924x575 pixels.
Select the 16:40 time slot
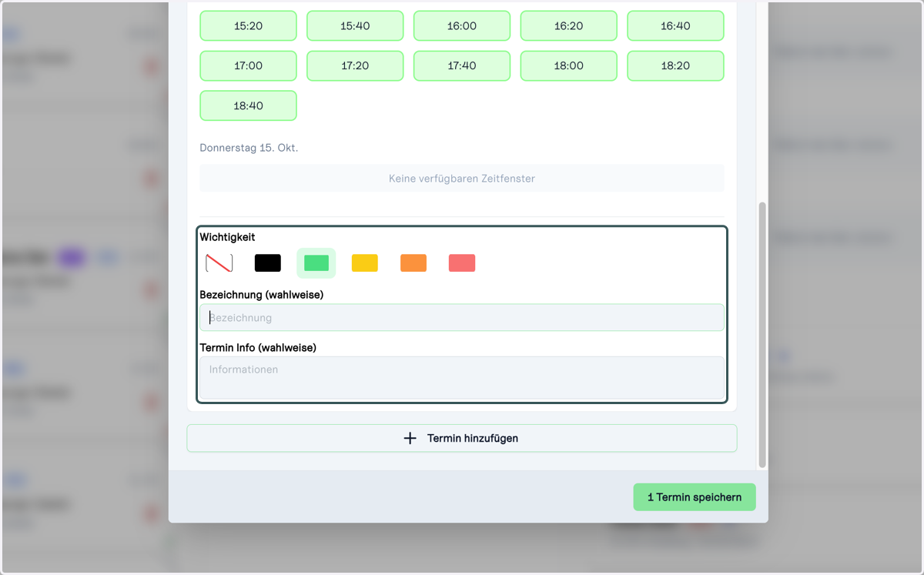point(675,25)
